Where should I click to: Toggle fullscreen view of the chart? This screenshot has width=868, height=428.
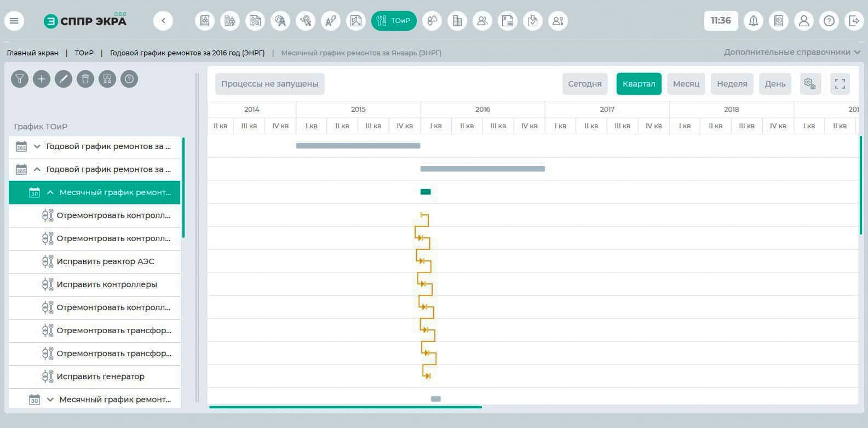coord(840,84)
